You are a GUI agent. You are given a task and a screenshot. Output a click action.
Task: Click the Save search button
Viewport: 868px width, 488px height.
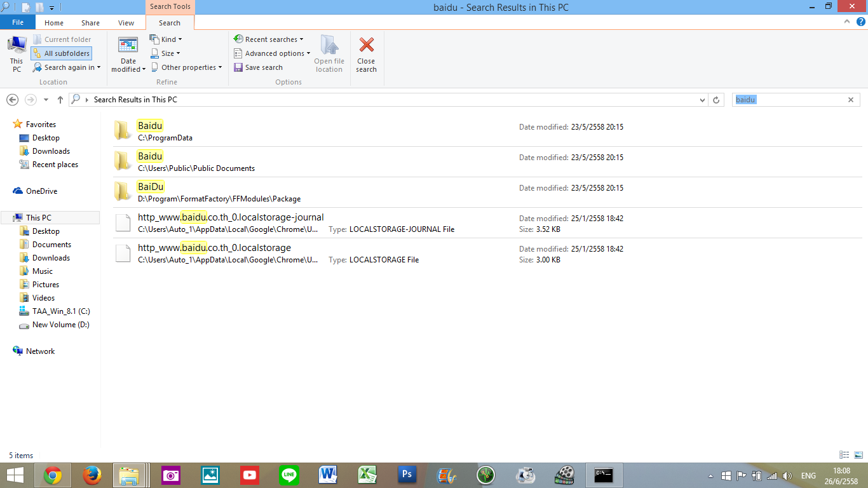pos(258,67)
